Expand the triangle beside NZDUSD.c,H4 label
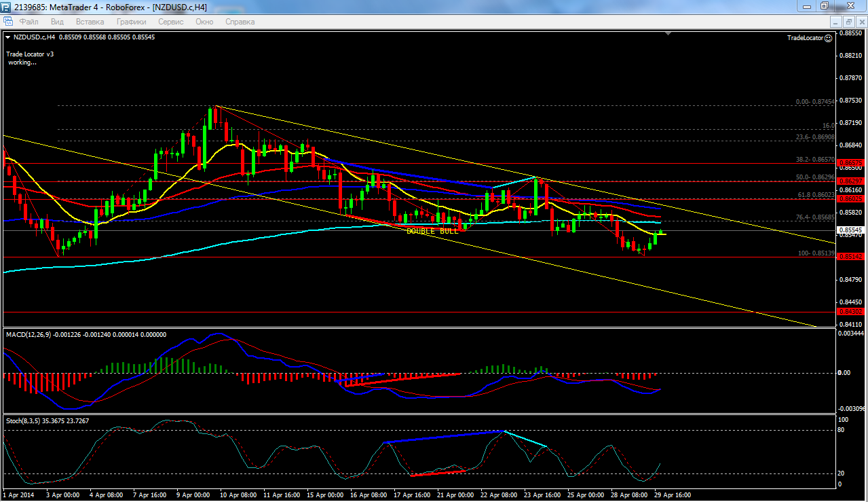The image size is (868, 502). pos(7,37)
